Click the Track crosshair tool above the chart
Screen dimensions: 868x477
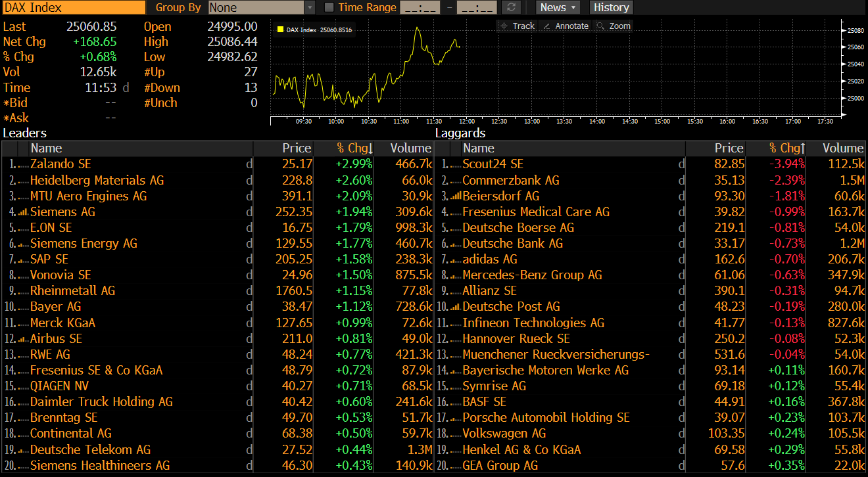[516, 26]
